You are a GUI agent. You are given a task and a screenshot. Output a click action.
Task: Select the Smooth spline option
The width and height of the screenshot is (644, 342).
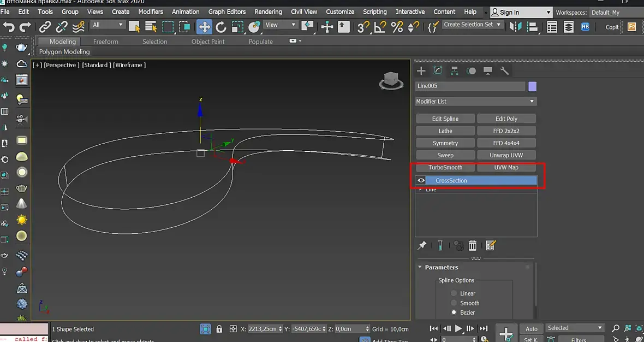(x=454, y=303)
